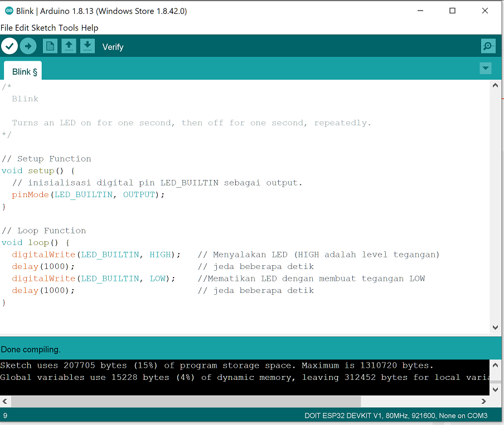Click horizontal scrollbar right arrow

[x=483, y=401]
